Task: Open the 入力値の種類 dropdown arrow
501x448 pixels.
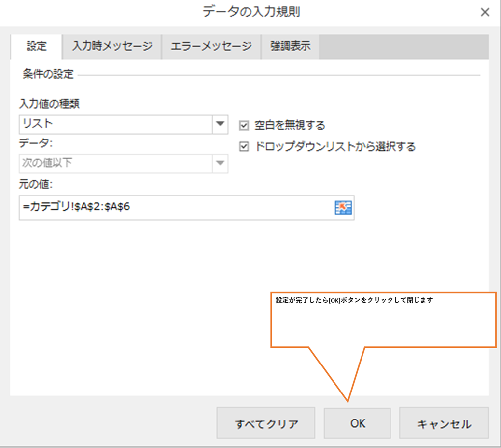Action: 220,124
